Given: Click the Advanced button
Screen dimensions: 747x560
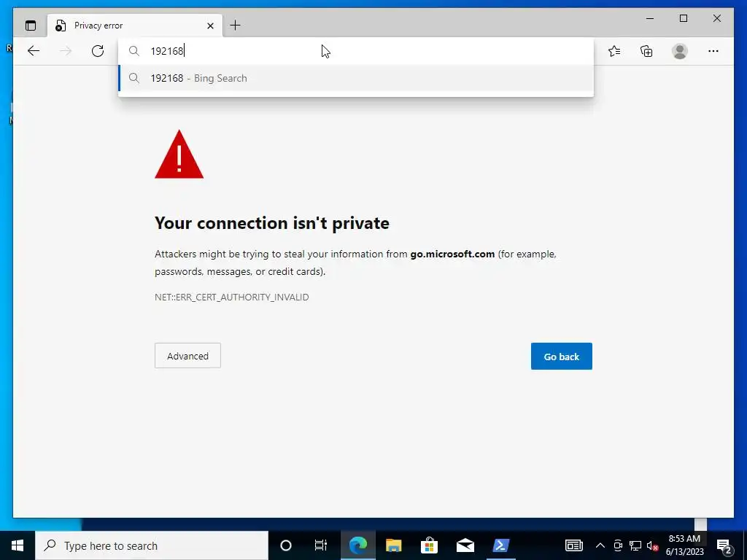Looking at the screenshot, I should point(187,356).
